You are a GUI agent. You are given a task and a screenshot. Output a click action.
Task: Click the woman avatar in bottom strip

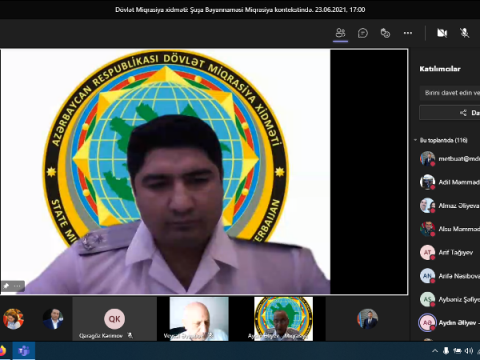click(13, 319)
